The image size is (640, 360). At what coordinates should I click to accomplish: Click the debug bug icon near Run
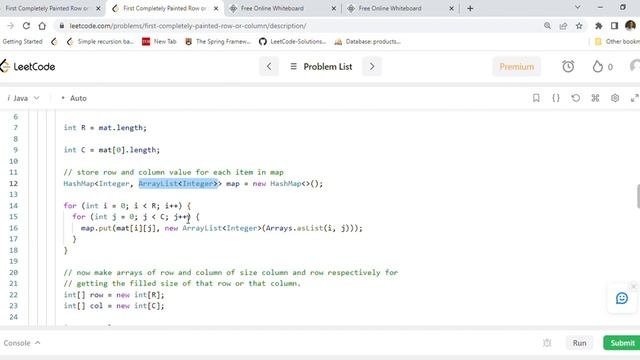[x=547, y=343]
